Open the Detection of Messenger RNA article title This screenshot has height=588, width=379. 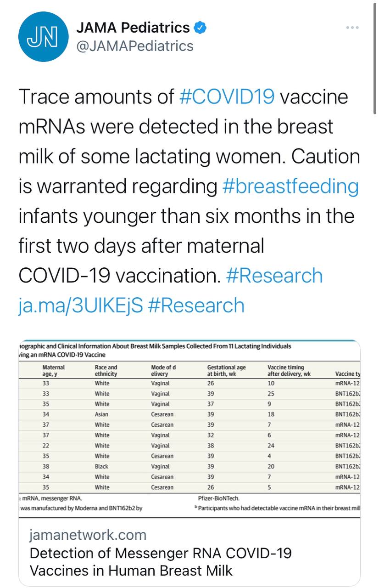click(161, 561)
